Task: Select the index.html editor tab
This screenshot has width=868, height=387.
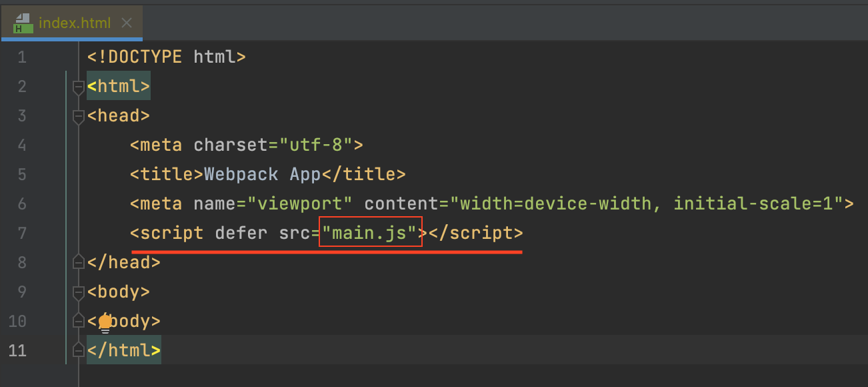Action: pos(71,23)
